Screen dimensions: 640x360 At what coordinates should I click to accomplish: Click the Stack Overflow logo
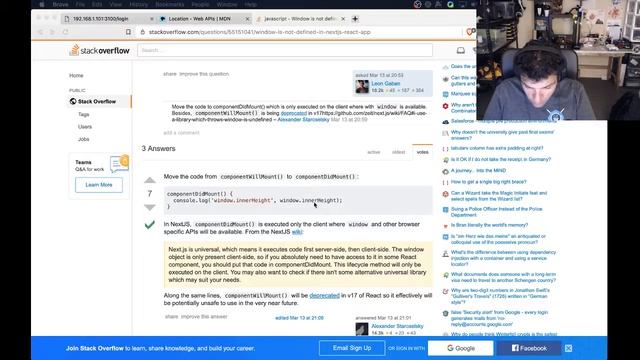[100, 50]
